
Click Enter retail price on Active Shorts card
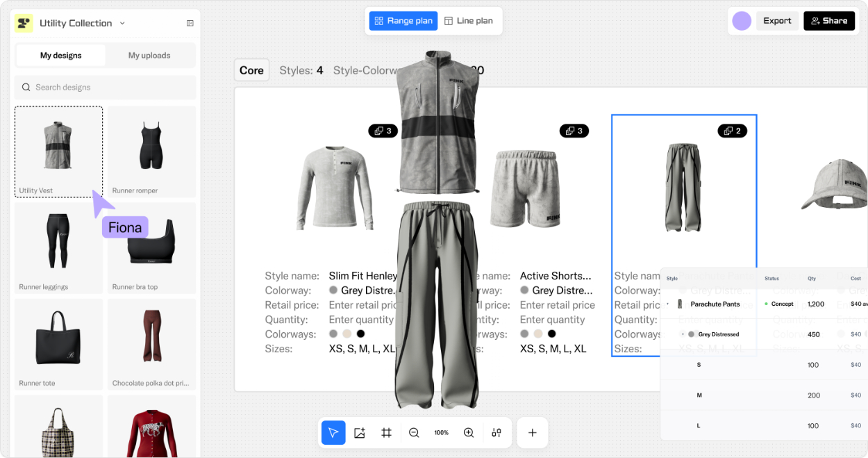[x=558, y=305]
